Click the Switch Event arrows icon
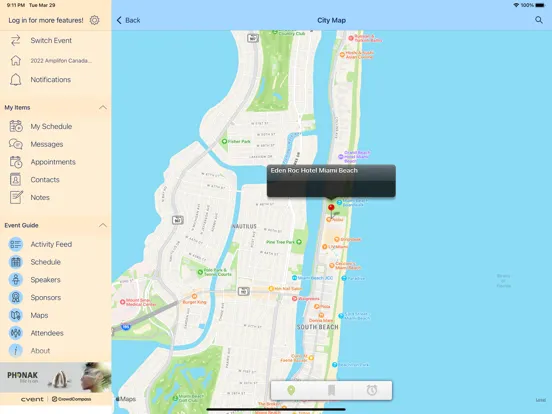This screenshot has height=414, width=552. tap(15, 40)
